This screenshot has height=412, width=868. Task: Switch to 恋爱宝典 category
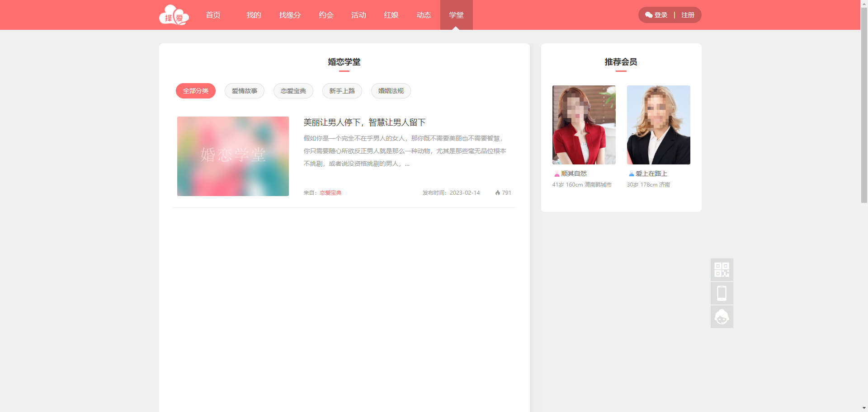(x=293, y=91)
